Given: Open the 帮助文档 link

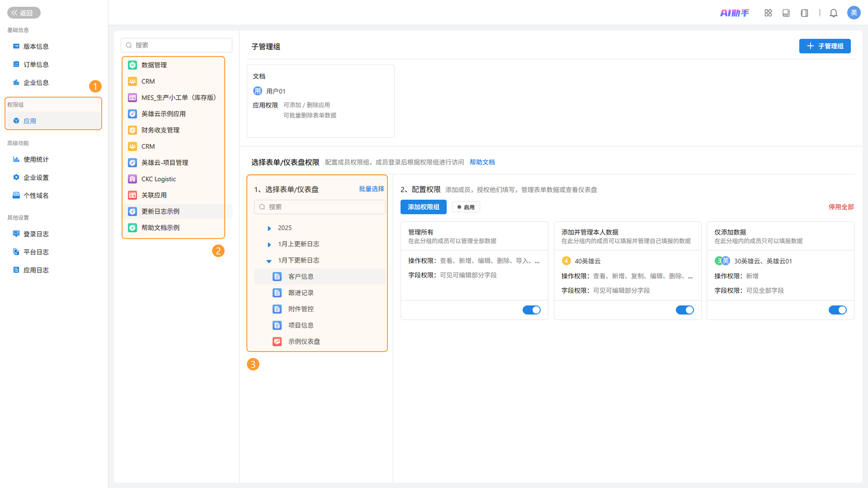Looking at the screenshot, I should pos(482,162).
